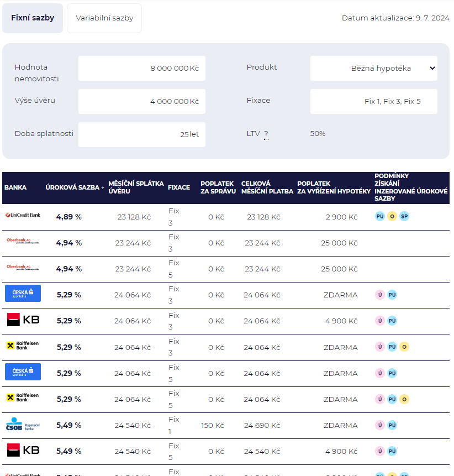Click the Oberbank logo in the Fix 3 row
This screenshot has width=454, height=476.
(23, 242)
